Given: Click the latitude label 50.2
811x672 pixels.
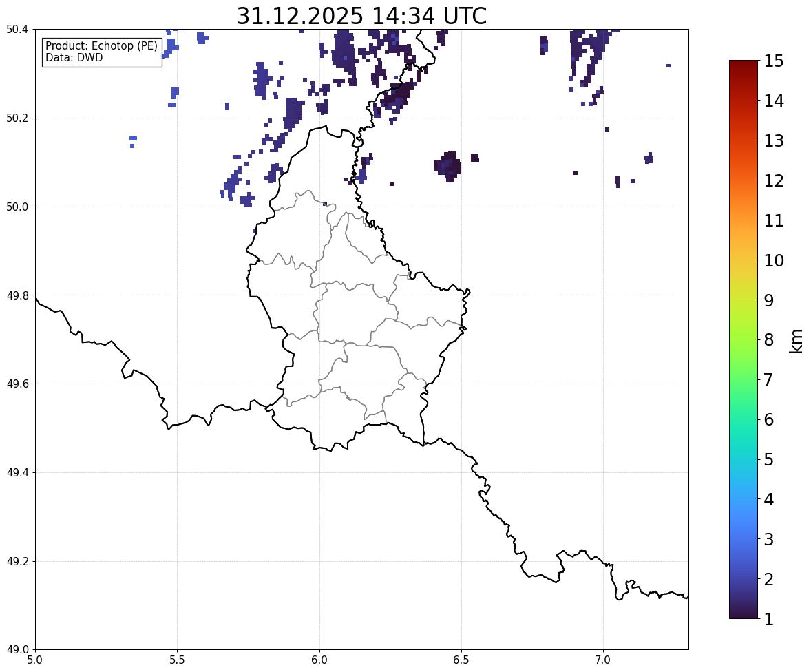Looking at the screenshot, I should tap(17, 118).
